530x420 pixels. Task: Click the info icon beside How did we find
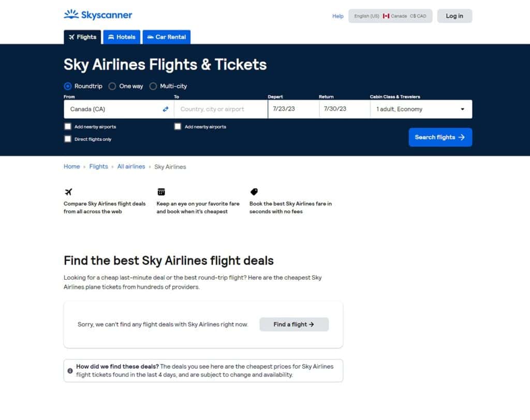click(x=70, y=371)
